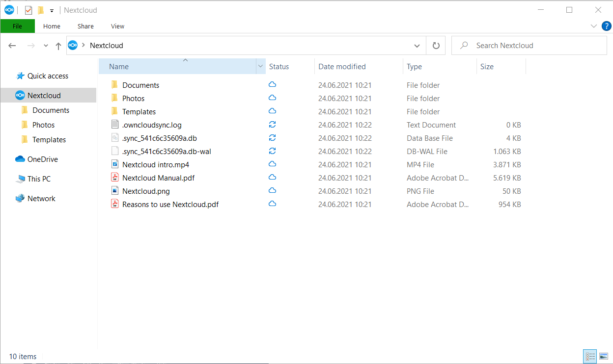Select Quick access in the navigation pane
Viewport: 613px width, 364px height.
click(x=48, y=76)
